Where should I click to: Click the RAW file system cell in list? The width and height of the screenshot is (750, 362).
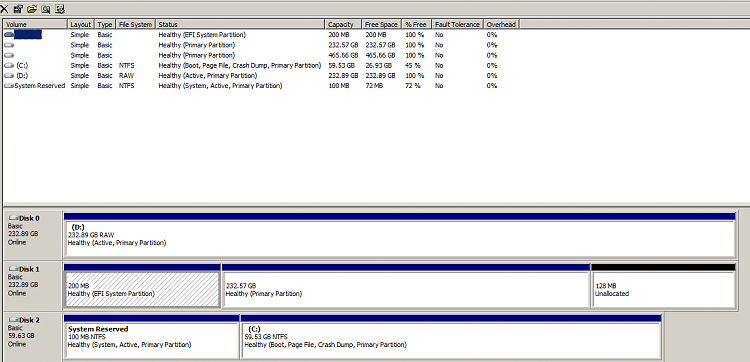point(126,76)
